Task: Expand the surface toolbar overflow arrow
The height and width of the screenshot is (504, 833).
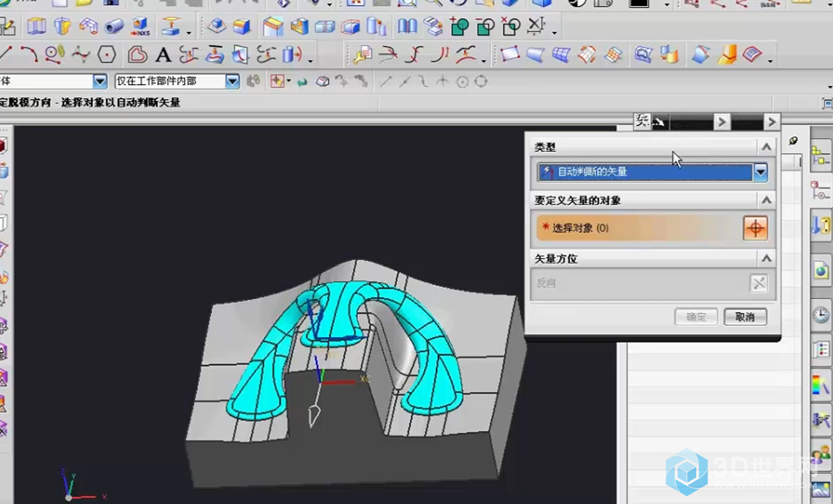Action: [770, 60]
